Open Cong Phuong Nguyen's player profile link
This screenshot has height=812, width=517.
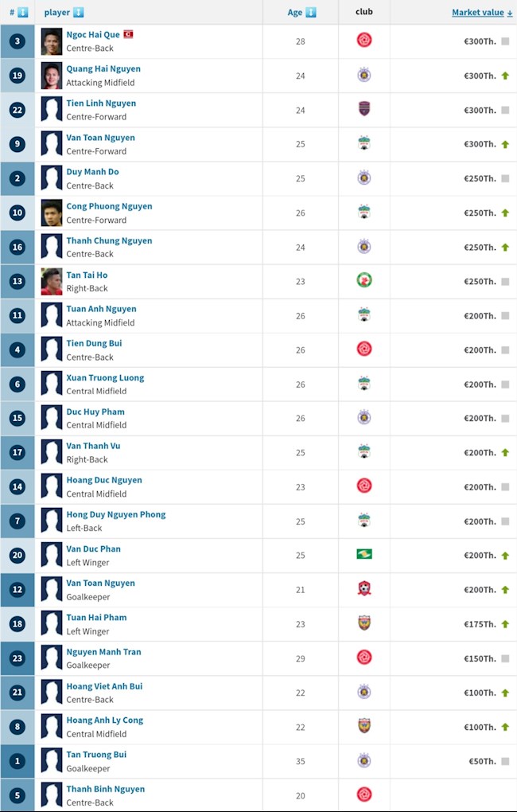click(x=109, y=206)
